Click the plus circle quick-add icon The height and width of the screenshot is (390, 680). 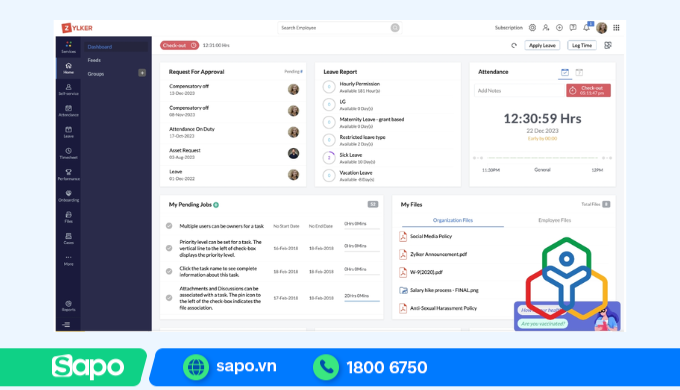pos(559,28)
